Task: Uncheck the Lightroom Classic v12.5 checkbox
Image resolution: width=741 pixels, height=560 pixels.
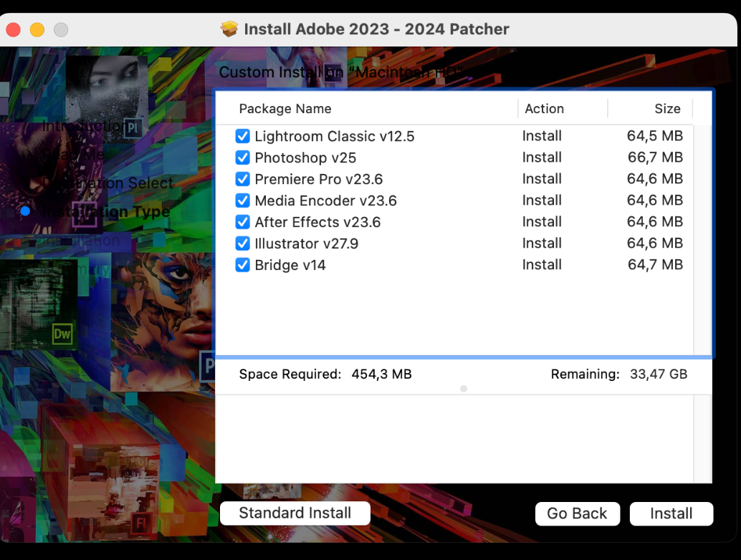Action: click(x=242, y=136)
